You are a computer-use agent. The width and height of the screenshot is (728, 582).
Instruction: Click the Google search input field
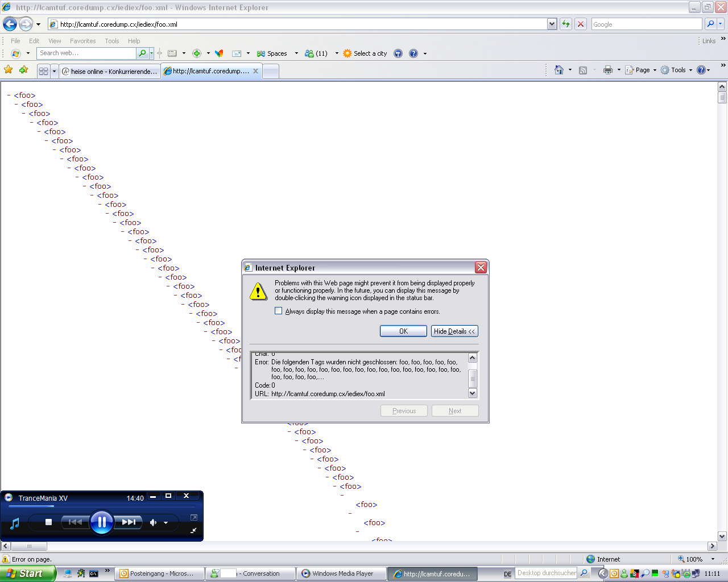(x=646, y=24)
